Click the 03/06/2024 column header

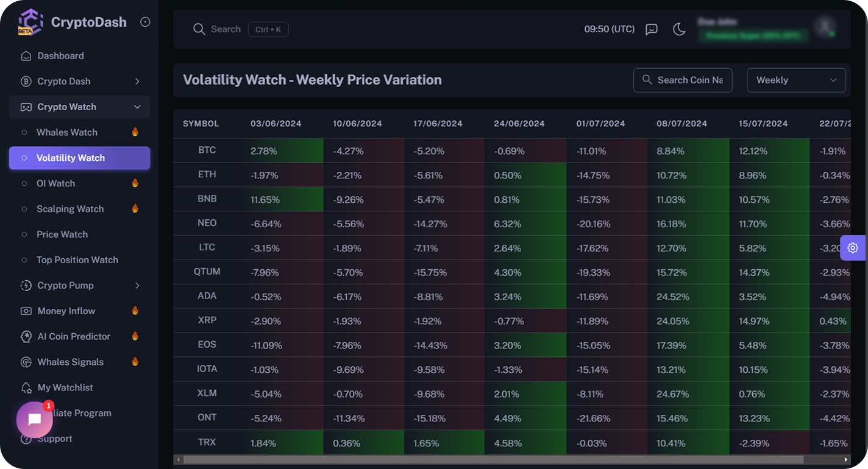click(276, 124)
